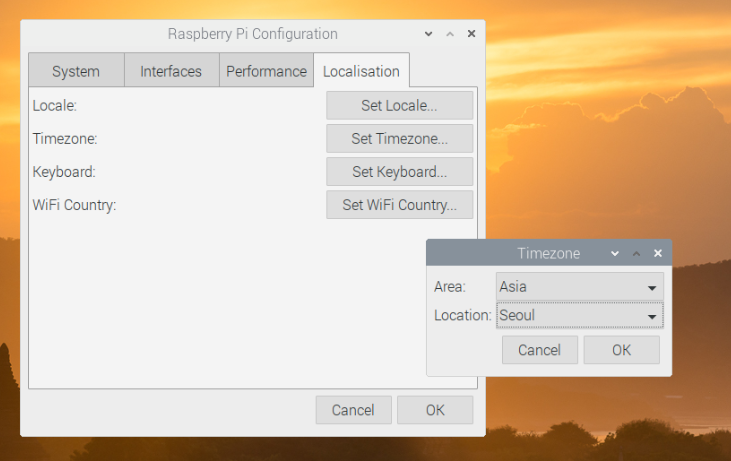The width and height of the screenshot is (731, 461).
Task: Click the Raspberry Pi Configuration title bar
Action: point(253,34)
